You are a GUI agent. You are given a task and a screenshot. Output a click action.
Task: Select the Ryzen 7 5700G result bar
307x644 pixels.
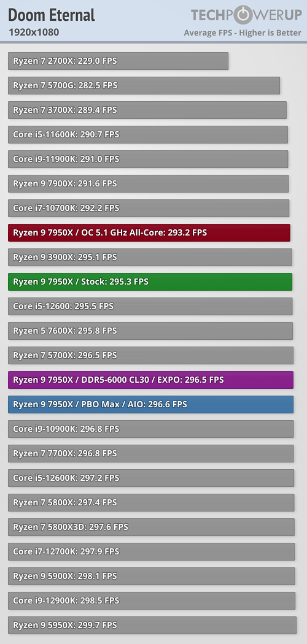click(144, 85)
